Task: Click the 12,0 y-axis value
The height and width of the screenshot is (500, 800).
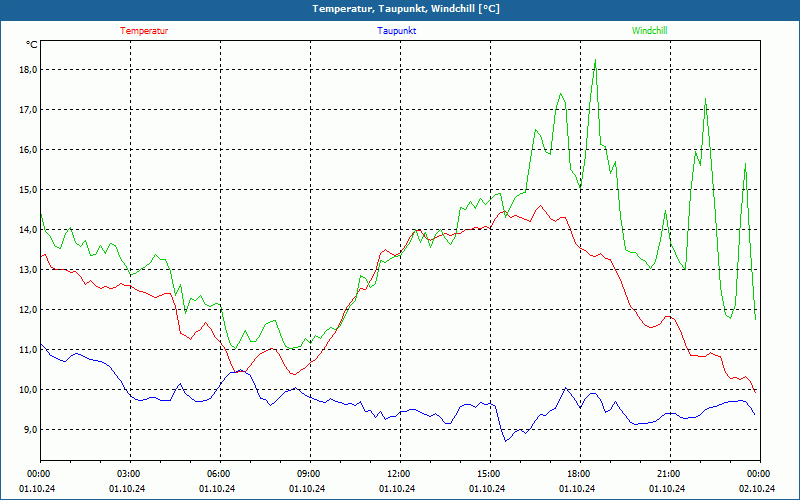Action: pos(30,310)
